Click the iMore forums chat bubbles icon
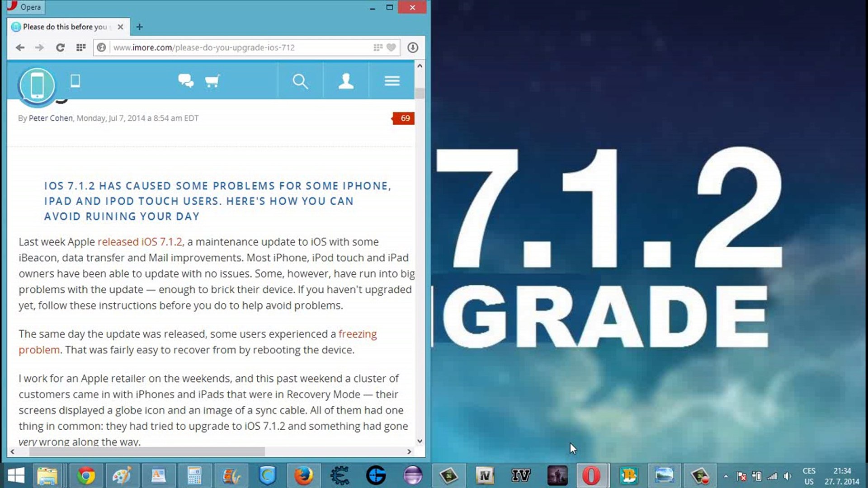 coord(185,81)
